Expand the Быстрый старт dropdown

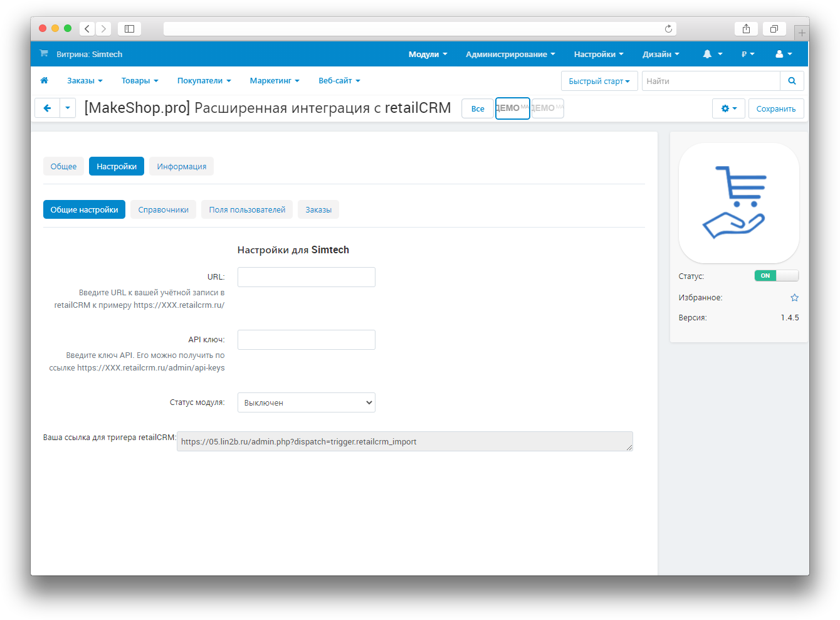(x=599, y=81)
